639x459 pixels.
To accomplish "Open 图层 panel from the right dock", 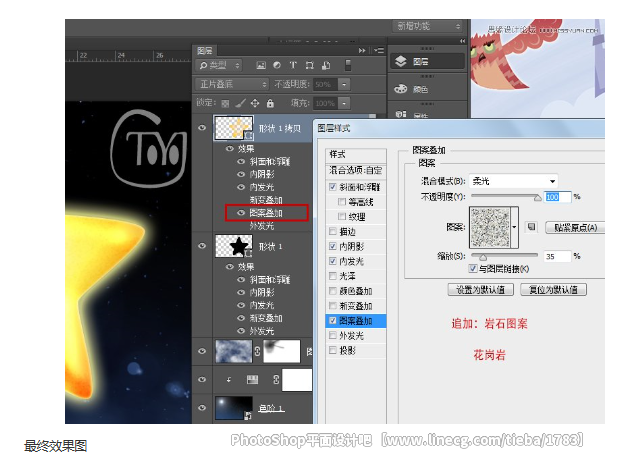I will [427, 62].
